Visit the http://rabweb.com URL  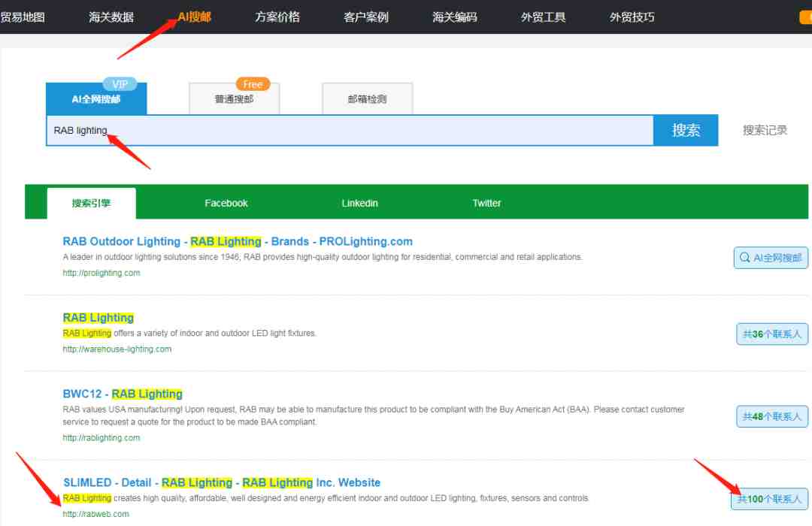(95, 514)
